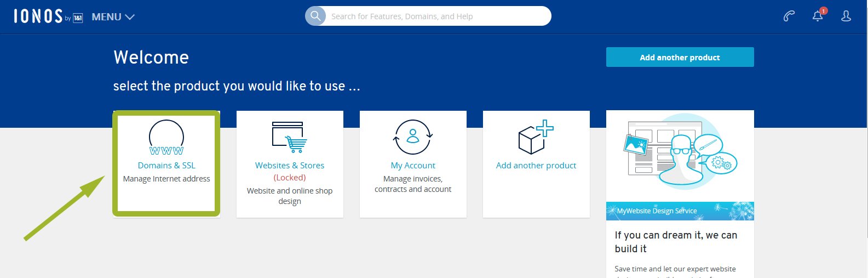
Task: Open the My Account link
Action: [413, 166]
